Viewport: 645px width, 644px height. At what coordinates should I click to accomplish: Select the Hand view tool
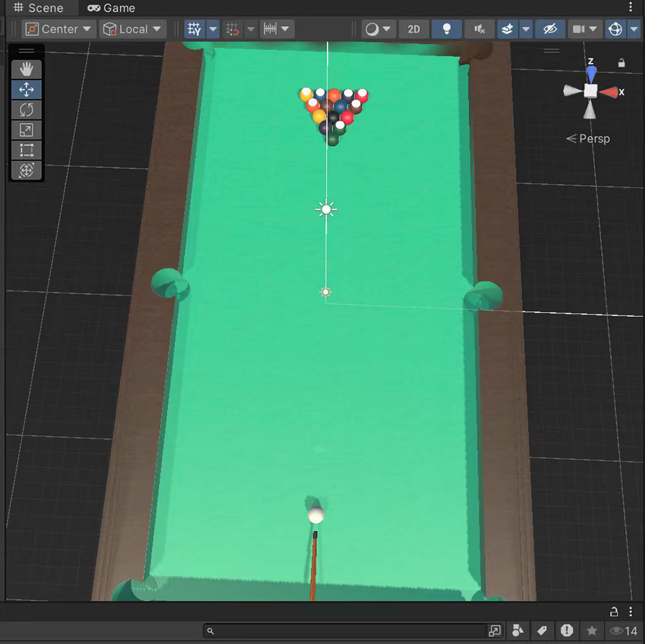[x=27, y=69]
